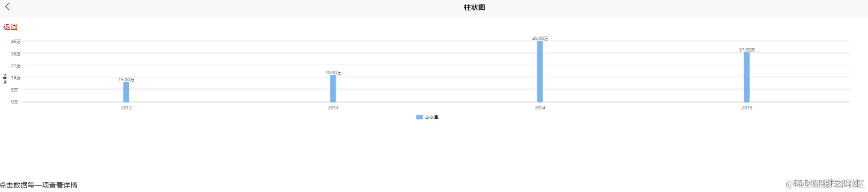Select the 2014 bar in the chart
Image resolution: width=868 pixels, height=192 pixels.
click(x=540, y=71)
